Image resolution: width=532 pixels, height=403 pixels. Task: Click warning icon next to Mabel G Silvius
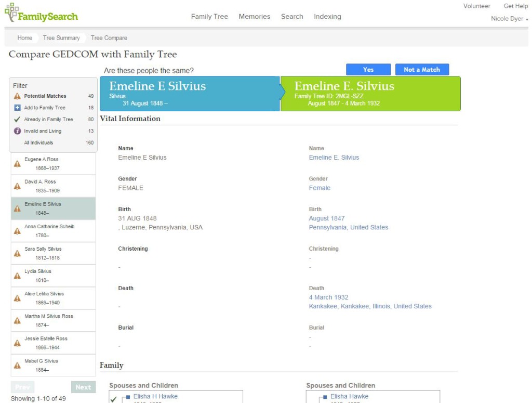click(17, 366)
